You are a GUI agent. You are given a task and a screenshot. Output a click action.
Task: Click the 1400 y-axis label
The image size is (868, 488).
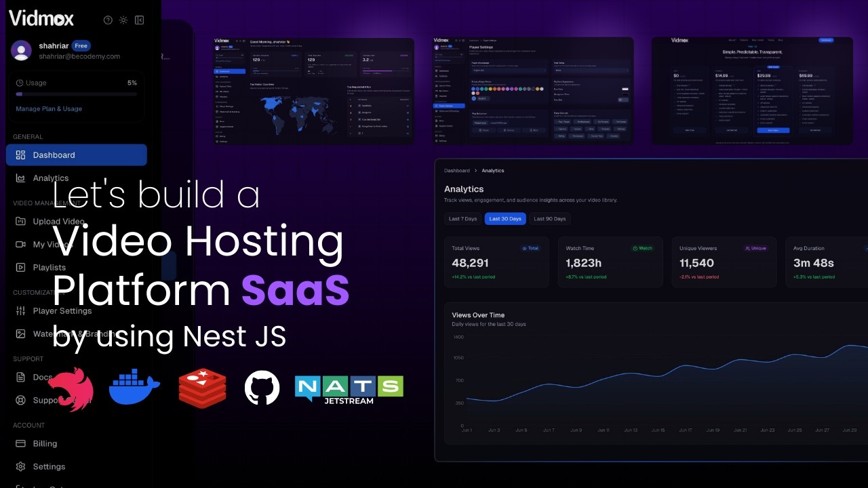coord(458,337)
